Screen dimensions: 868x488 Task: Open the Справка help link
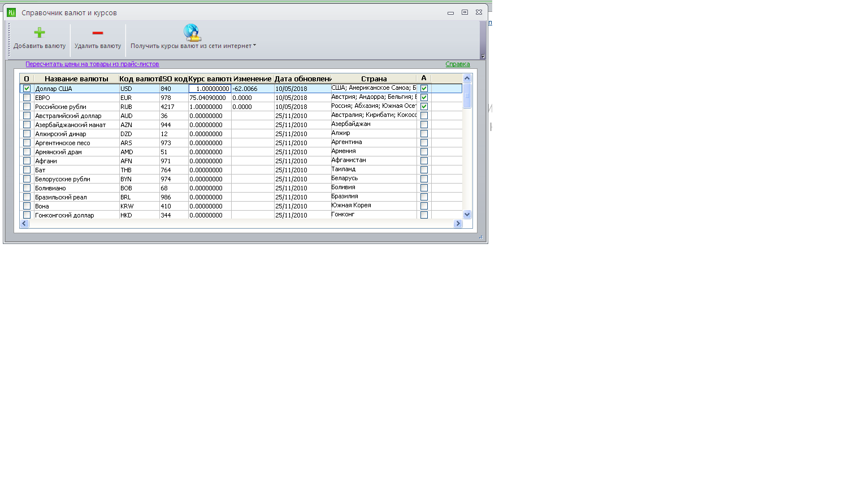point(458,64)
